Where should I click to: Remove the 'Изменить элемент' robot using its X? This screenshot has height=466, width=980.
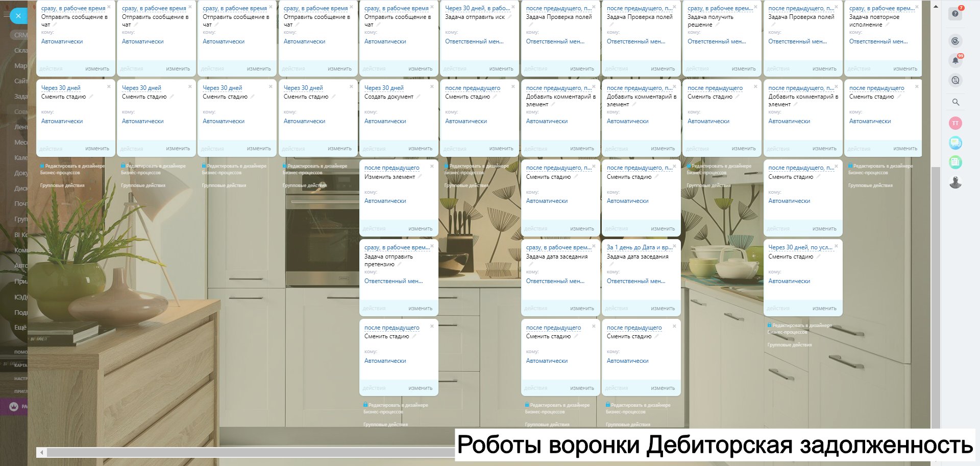point(432,166)
